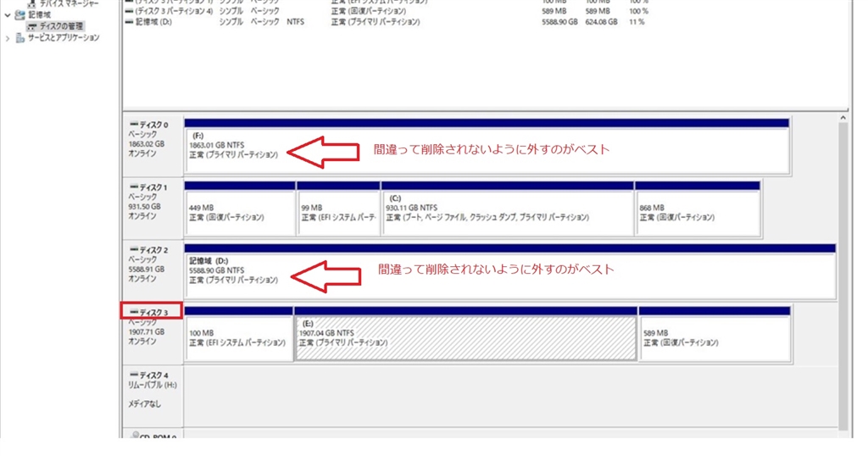
Task: Select the ディスク 2 header label
Action: point(153,250)
